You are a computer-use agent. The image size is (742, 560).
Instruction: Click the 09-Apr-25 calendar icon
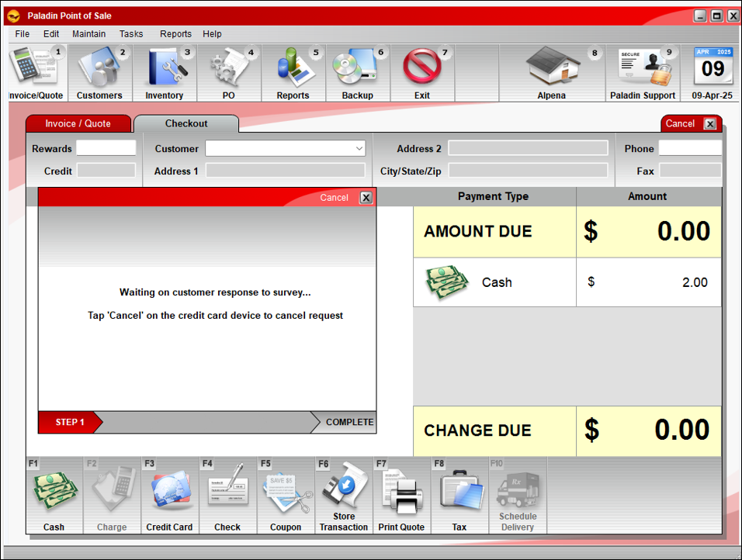[x=713, y=73]
